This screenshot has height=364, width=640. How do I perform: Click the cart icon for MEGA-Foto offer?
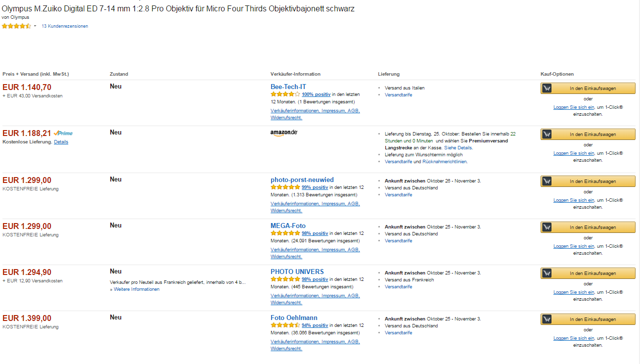click(547, 227)
